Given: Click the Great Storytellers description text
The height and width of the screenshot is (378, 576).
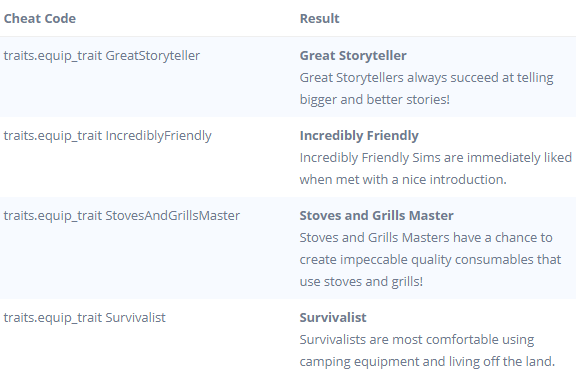Looking at the screenshot, I should coord(426,89).
